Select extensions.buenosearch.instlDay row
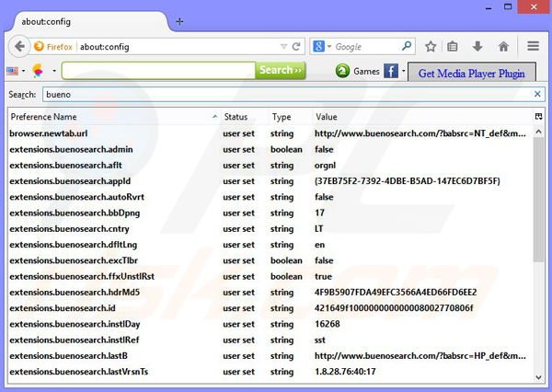The height and width of the screenshot is (392, 552). [270, 324]
